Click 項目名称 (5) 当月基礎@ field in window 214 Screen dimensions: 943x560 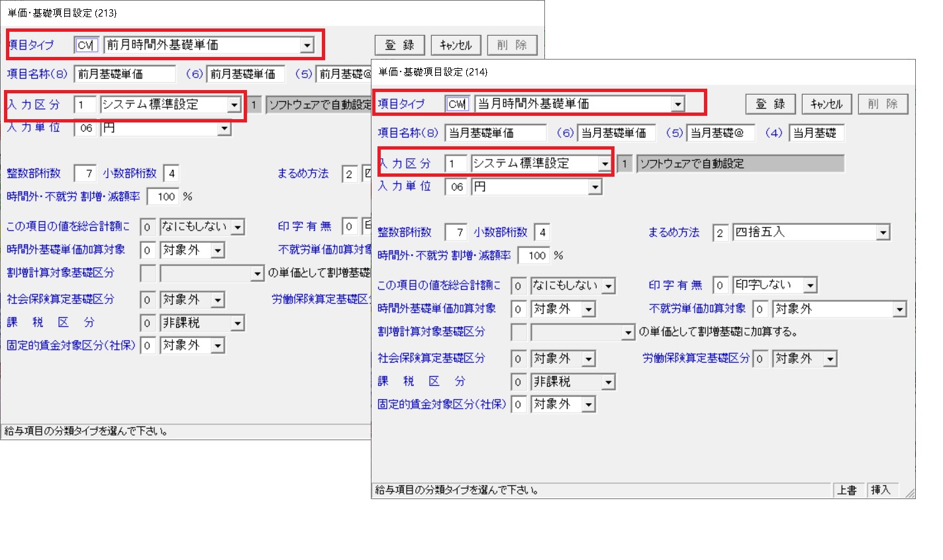click(720, 133)
